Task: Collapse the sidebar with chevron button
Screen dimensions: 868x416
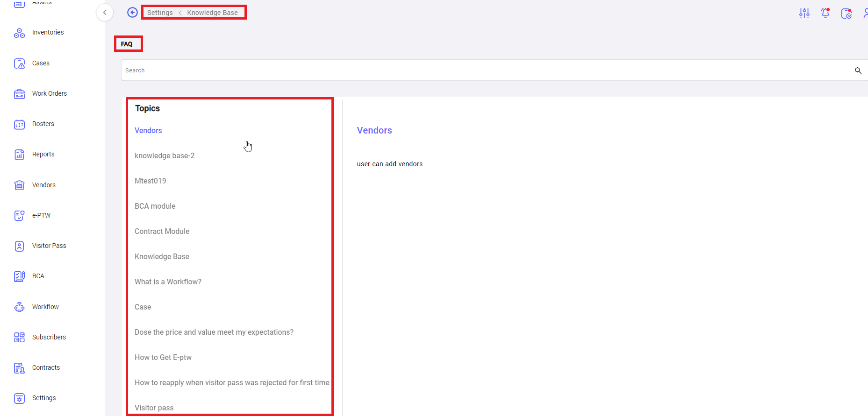Action: click(105, 13)
